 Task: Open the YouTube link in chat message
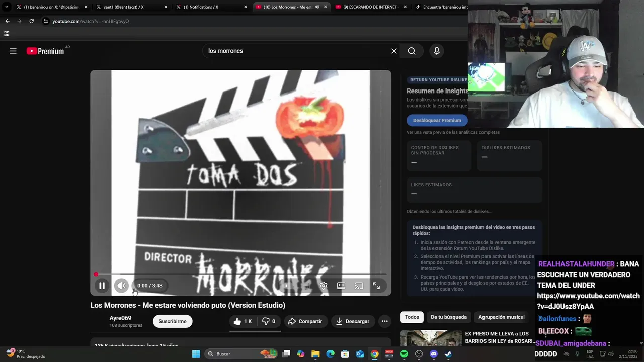click(588, 301)
